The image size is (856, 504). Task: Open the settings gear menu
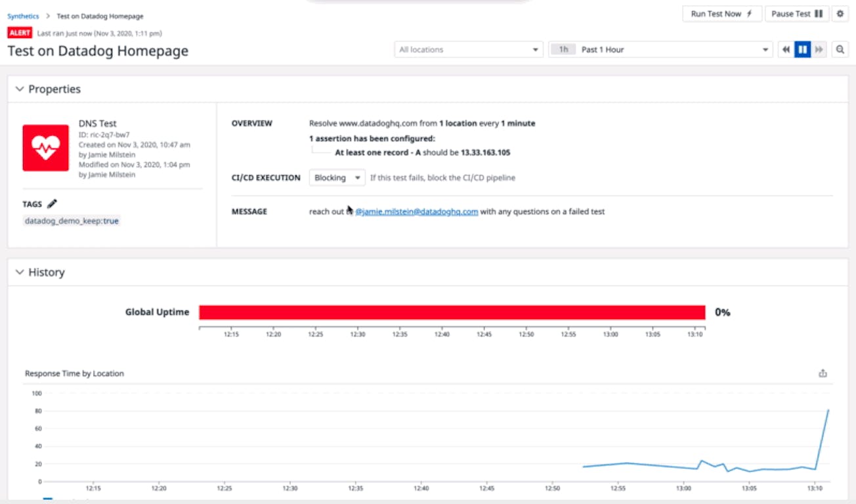pyautogui.click(x=840, y=14)
